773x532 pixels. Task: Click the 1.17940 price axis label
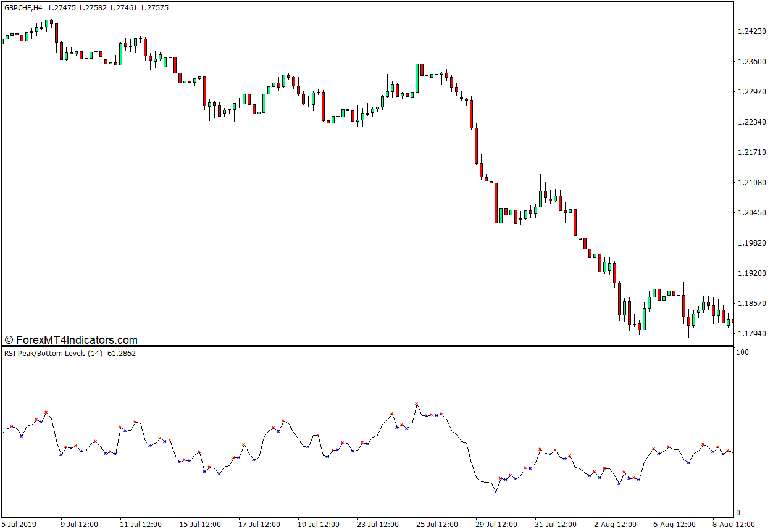752,334
